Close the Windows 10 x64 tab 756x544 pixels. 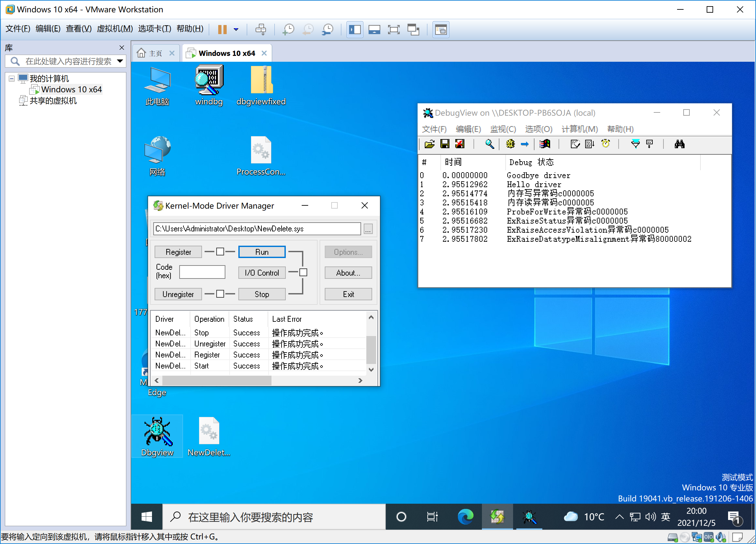(264, 53)
